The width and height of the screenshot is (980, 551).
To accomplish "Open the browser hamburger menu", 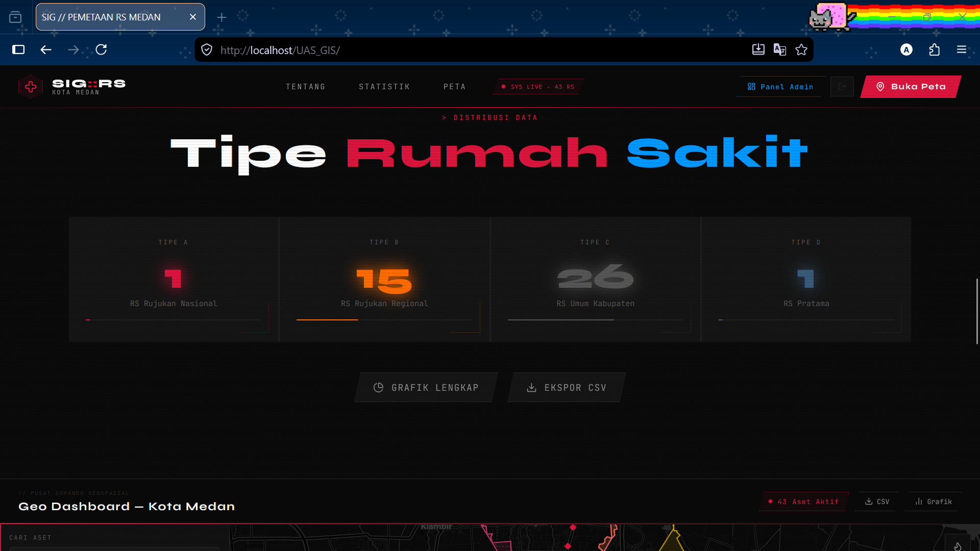I will pyautogui.click(x=962, y=49).
